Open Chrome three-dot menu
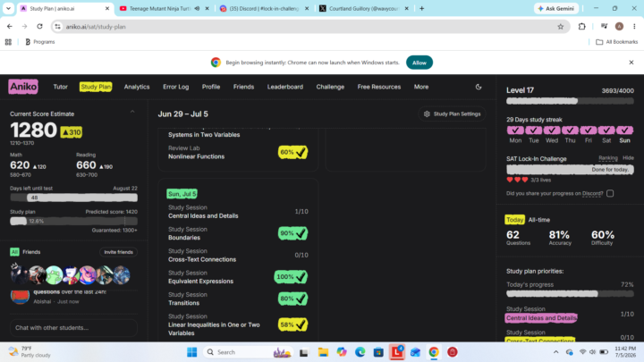Screen dimensions: 644x362 [634, 27]
